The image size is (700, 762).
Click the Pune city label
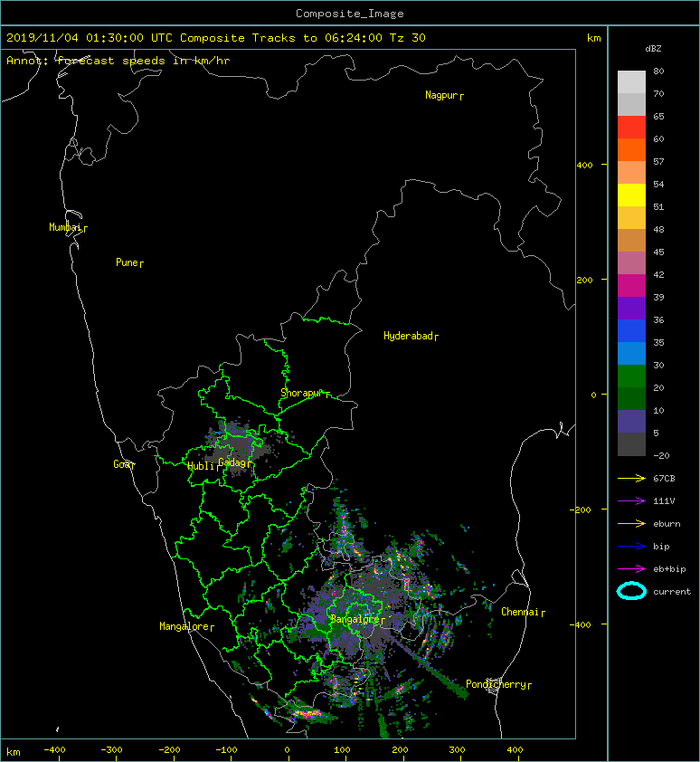(x=127, y=262)
